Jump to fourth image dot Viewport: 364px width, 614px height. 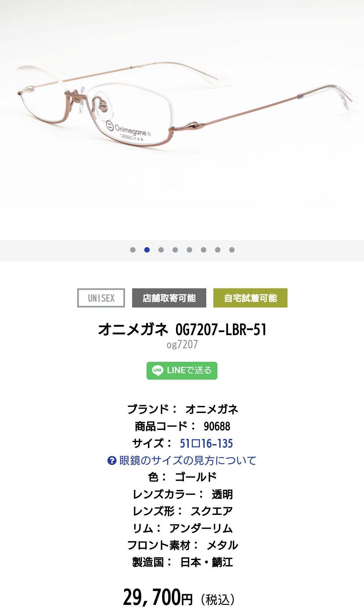click(175, 250)
